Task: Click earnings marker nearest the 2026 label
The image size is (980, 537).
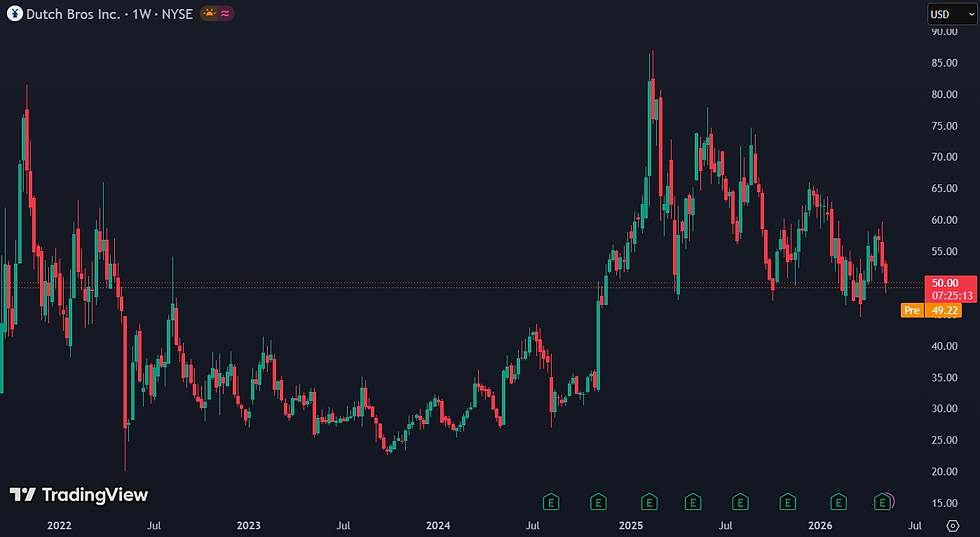Action: pos(838,501)
